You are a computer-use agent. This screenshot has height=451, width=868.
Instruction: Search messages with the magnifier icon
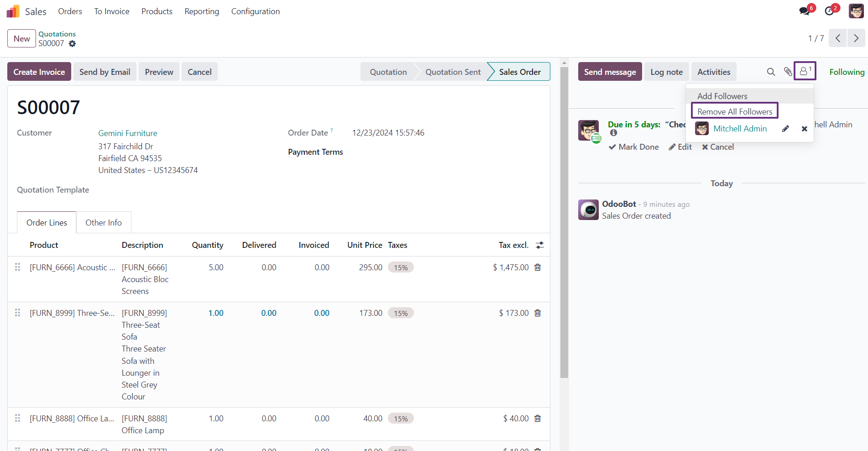click(x=771, y=72)
